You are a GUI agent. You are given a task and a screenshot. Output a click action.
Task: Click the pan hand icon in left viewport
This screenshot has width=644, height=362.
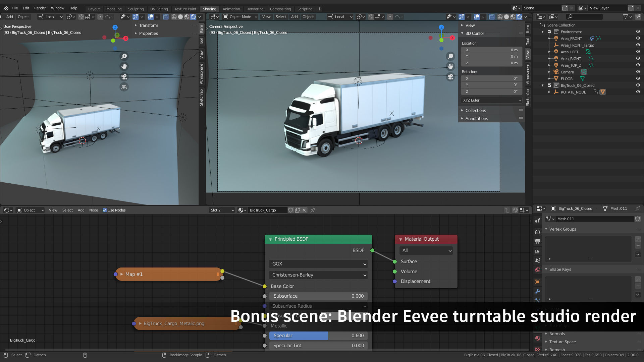point(124,66)
